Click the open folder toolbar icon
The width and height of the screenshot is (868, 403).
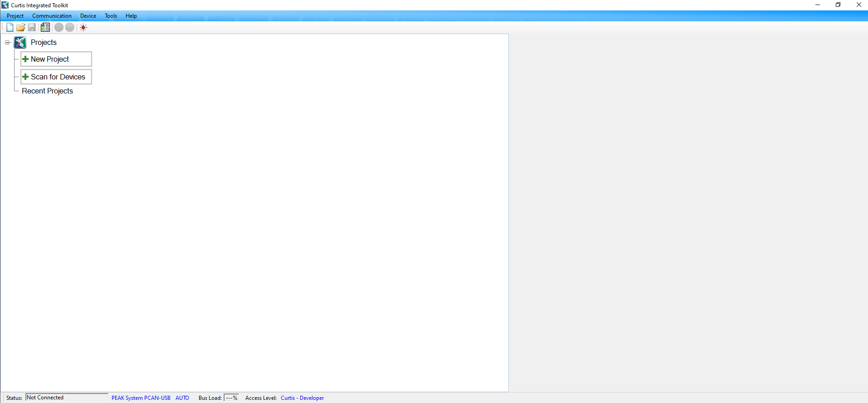click(21, 27)
